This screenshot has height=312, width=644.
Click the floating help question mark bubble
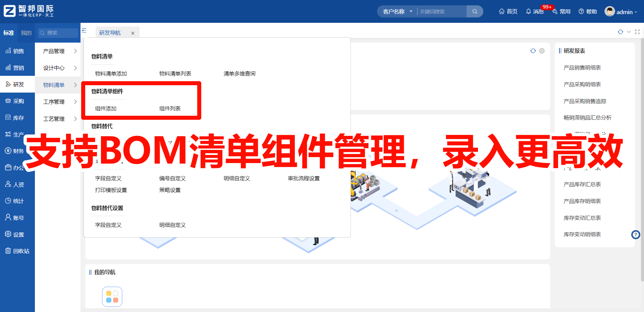[636, 235]
